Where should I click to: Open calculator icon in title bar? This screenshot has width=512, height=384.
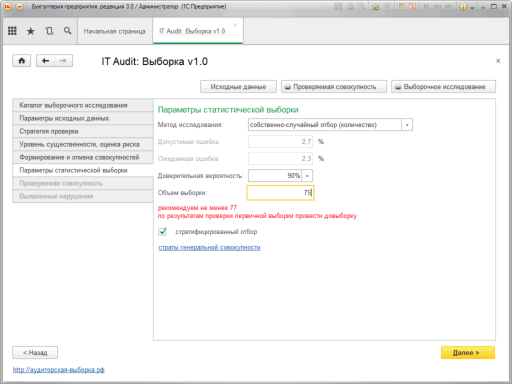coord(401,6)
